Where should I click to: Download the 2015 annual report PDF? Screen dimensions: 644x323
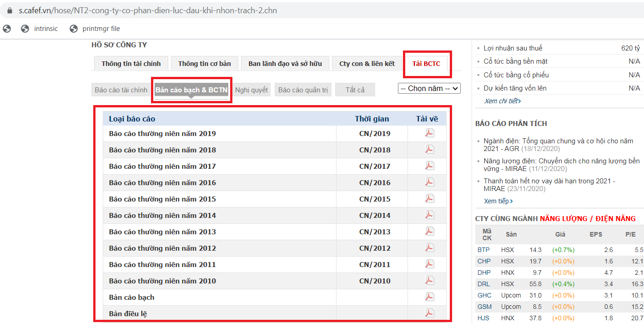tap(429, 198)
